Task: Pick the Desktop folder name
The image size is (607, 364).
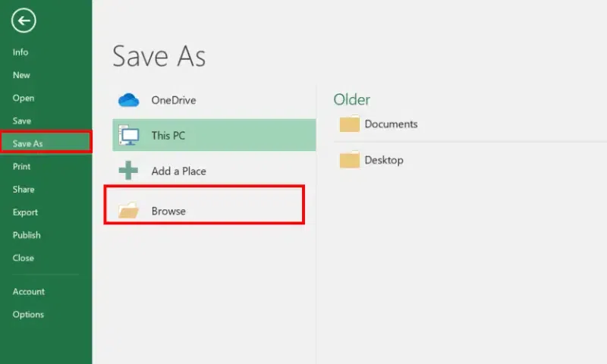Action: (x=384, y=160)
